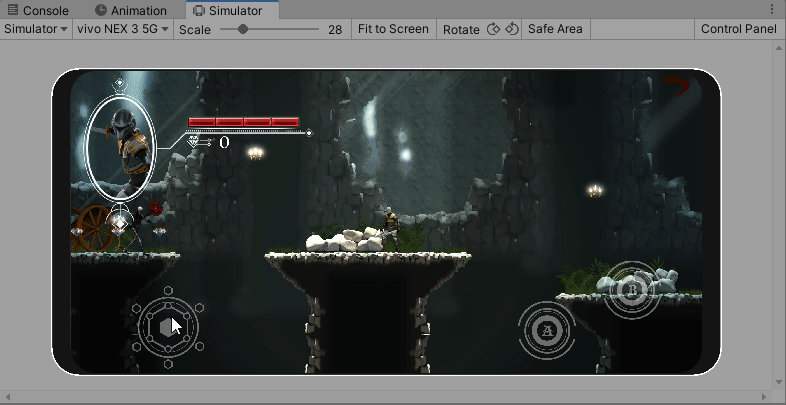Adjust the Scale slider handle

coord(243,30)
